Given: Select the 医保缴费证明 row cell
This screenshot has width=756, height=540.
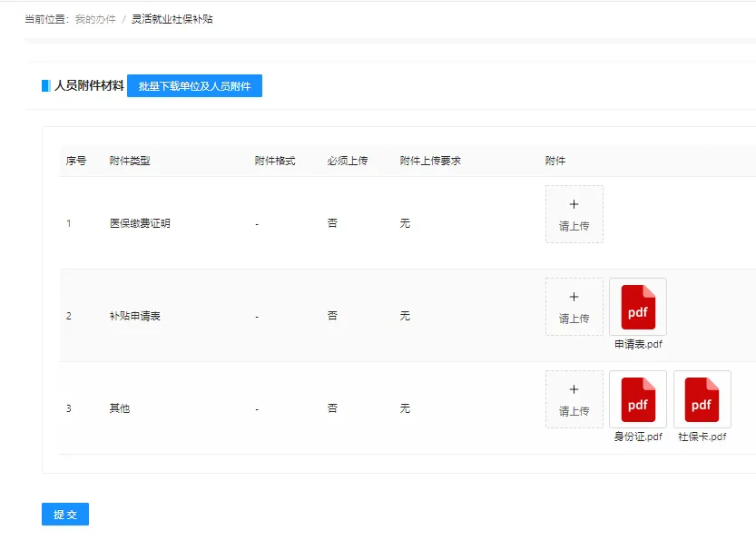Looking at the screenshot, I should point(140,223).
